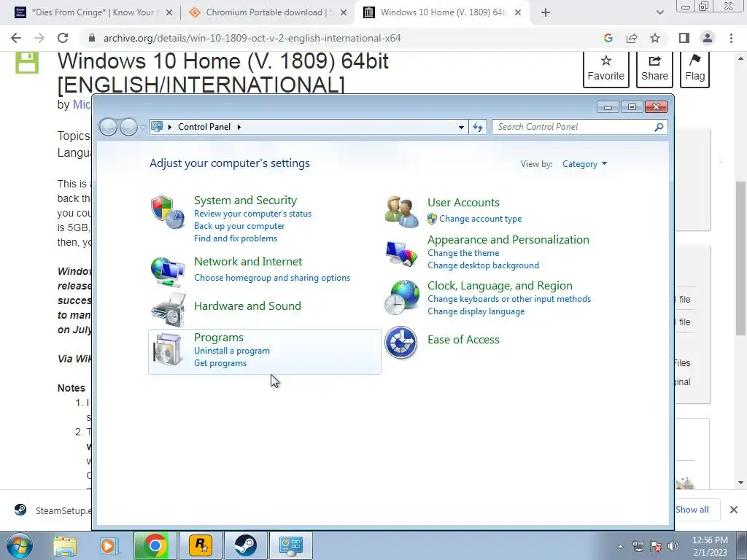Screen dimensions: 747x560
Task: Close the Chromium Portable download tab
Action: [344, 12]
